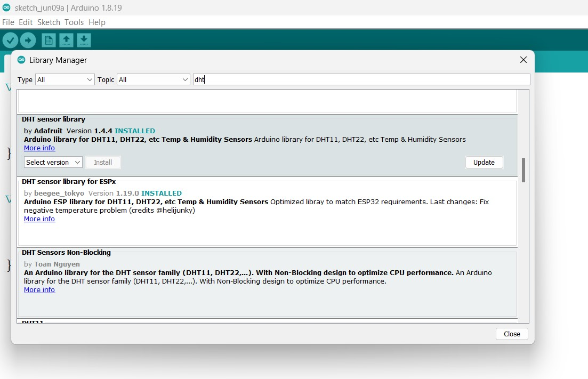Screen dimensions: 588x379
Task: Open the Type filter dropdown
Action: click(x=65, y=79)
